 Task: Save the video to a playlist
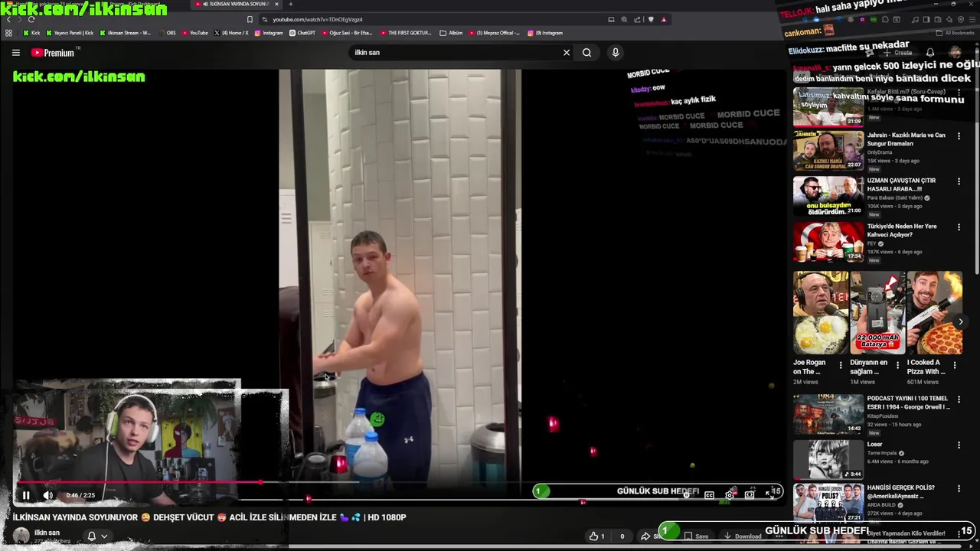696,536
